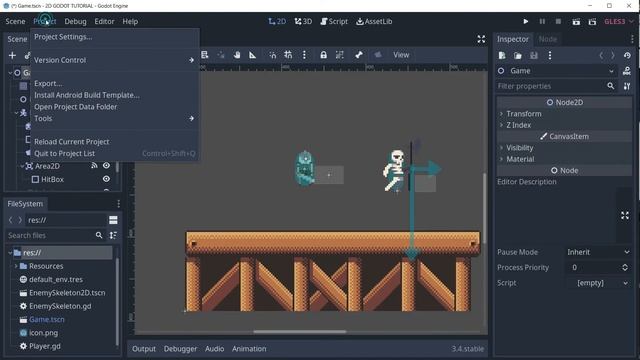The width and height of the screenshot is (640, 360).
Task: Open Inspector object history clock icon
Action: tap(627, 56)
